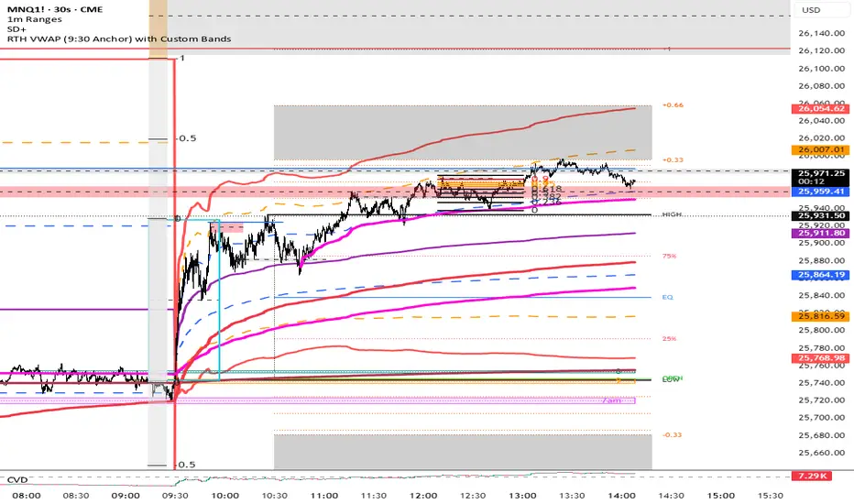The height and width of the screenshot is (504, 854).
Task: Click the CVD pane label
Action: pos(16,479)
